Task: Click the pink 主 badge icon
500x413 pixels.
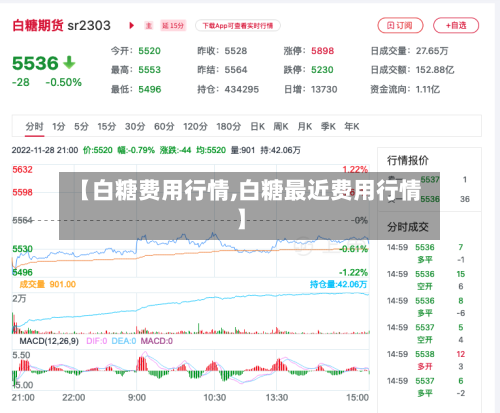Action: (x=149, y=26)
